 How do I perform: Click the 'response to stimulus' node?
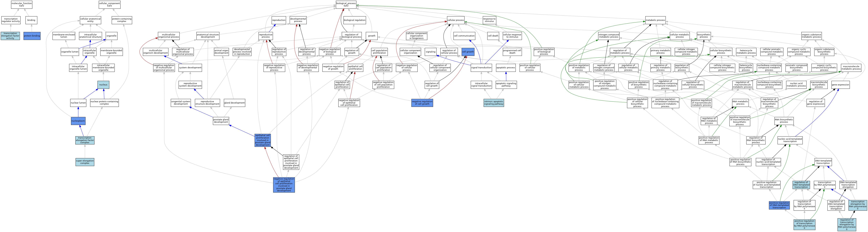coord(489,20)
